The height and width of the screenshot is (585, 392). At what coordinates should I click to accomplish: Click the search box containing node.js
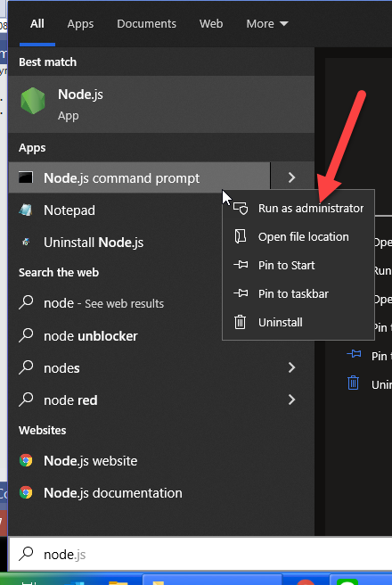tap(200, 554)
